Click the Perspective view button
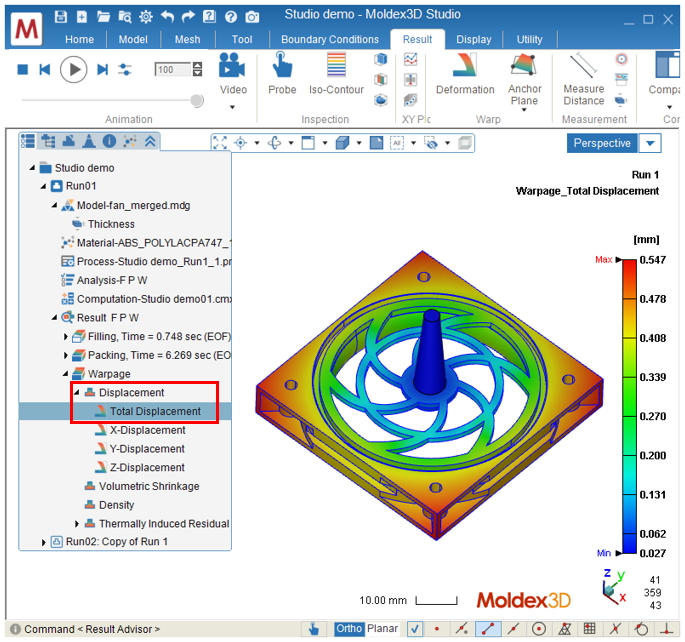Screen dimensions: 685x642 tap(602, 143)
